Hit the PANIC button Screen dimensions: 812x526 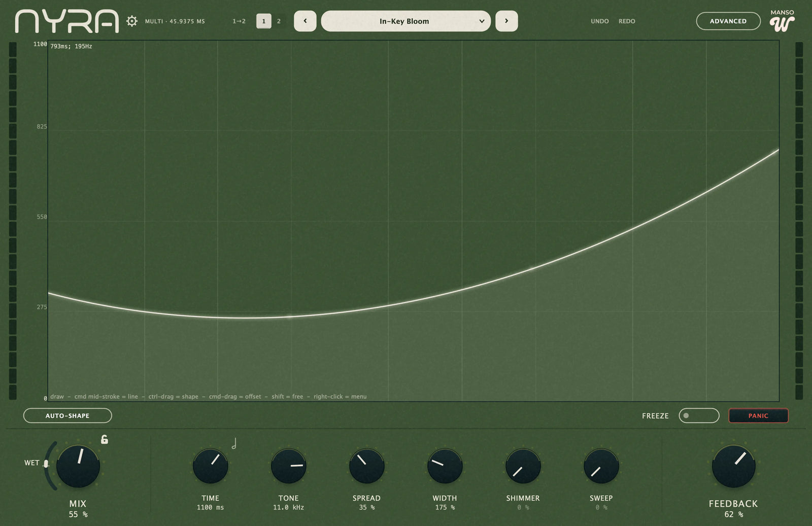click(x=758, y=415)
